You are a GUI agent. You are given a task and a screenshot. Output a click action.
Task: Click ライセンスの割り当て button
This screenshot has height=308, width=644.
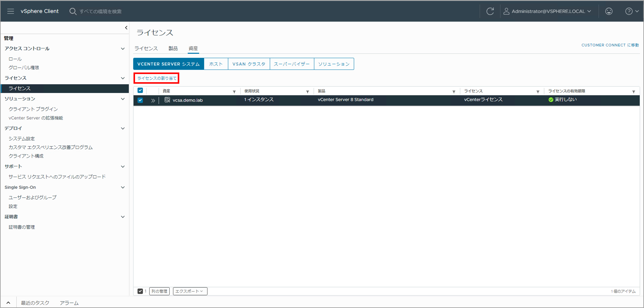pyautogui.click(x=157, y=78)
